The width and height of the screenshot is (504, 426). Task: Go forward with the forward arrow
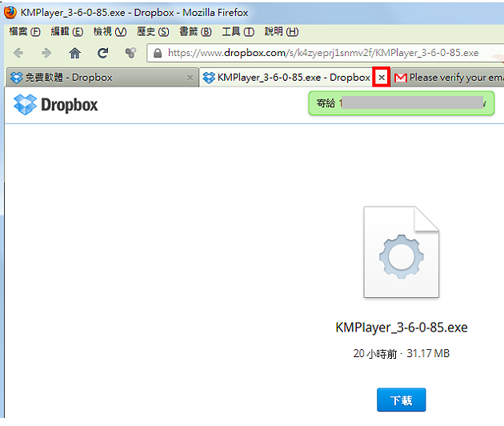pos(46,53)
